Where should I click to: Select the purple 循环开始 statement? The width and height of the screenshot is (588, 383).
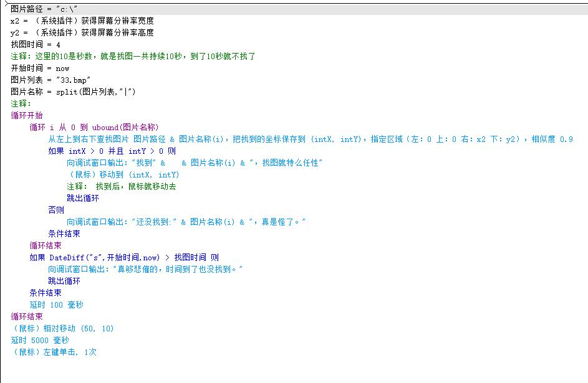pos(27,116)
